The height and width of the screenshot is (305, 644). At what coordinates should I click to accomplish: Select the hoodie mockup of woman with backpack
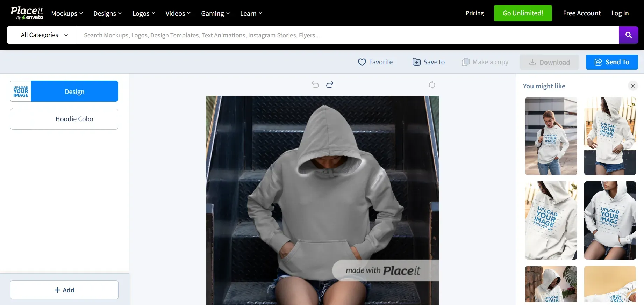point(551,136)
